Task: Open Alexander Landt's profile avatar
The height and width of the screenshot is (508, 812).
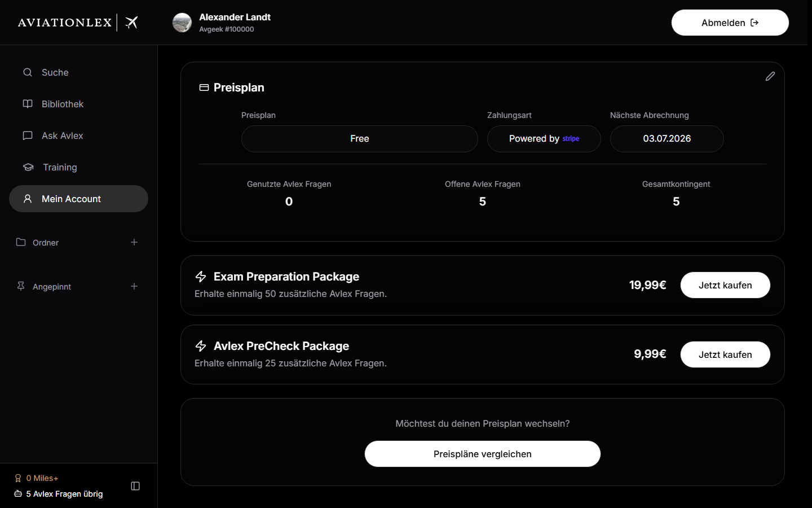Action: [x=182, y=23]
